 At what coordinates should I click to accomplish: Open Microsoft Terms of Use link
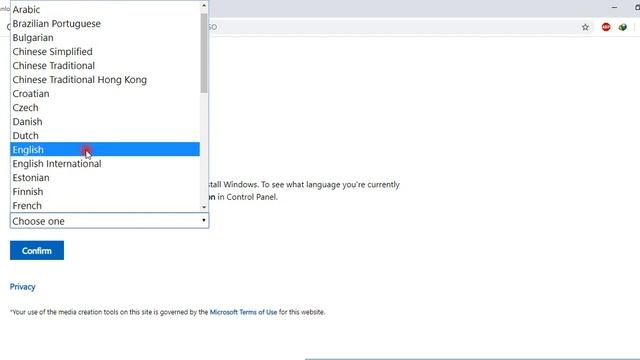pos(243,312)
